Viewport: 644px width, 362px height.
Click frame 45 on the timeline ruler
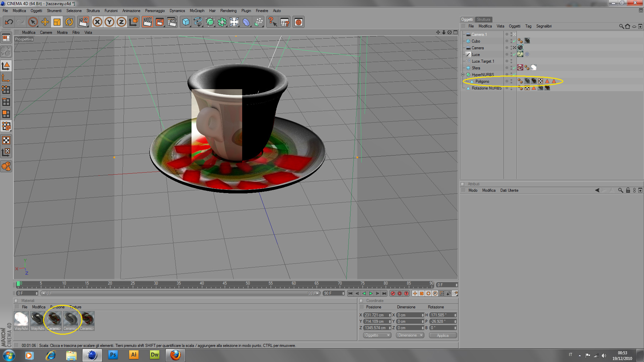tap(225, 285)
